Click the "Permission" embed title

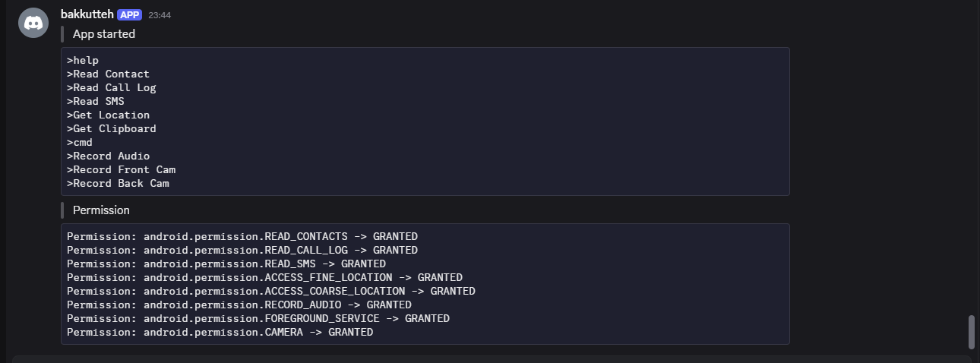coord(101,210)
